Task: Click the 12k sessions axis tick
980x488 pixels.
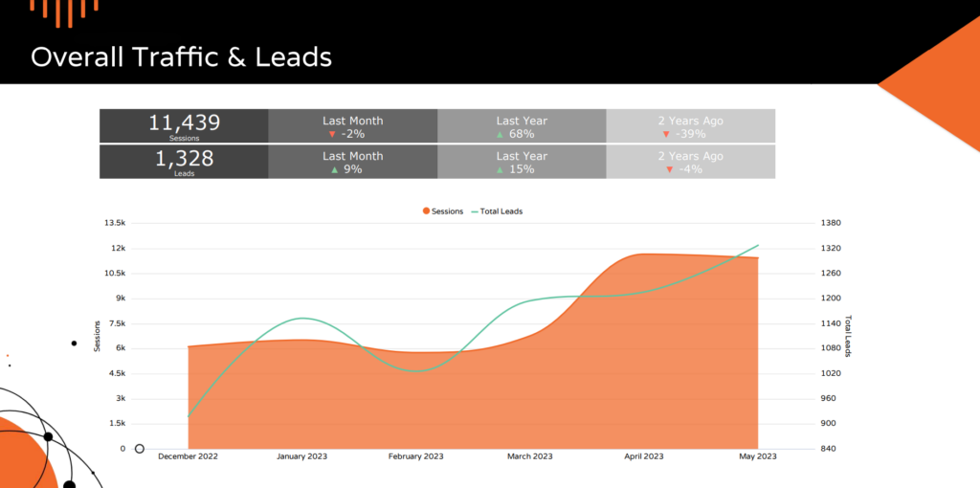Action: coord(117,248)
